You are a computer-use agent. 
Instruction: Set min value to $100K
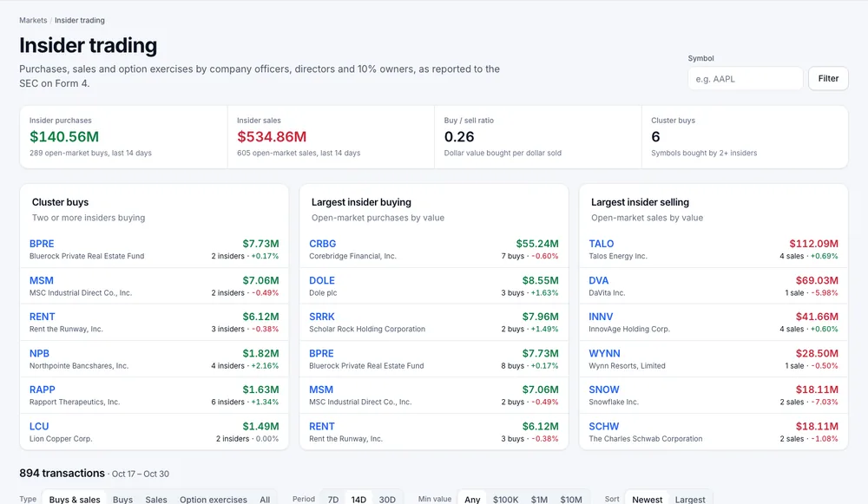point(505,499)
